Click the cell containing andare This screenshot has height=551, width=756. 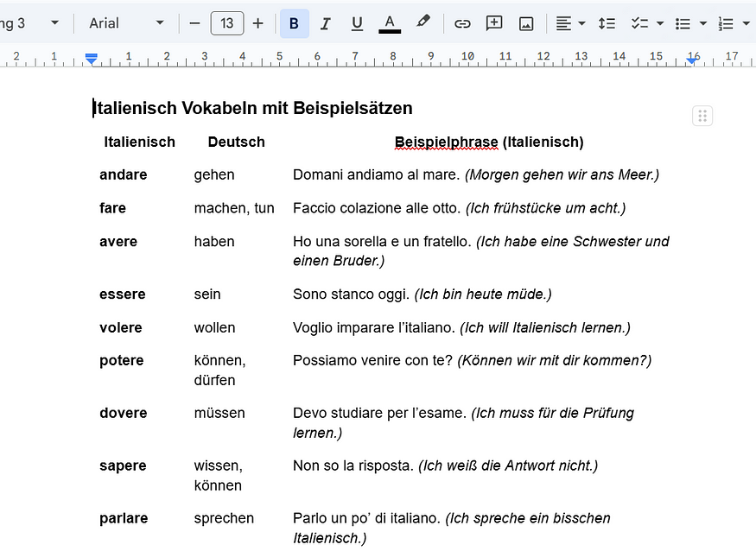(x=123, y=174)
